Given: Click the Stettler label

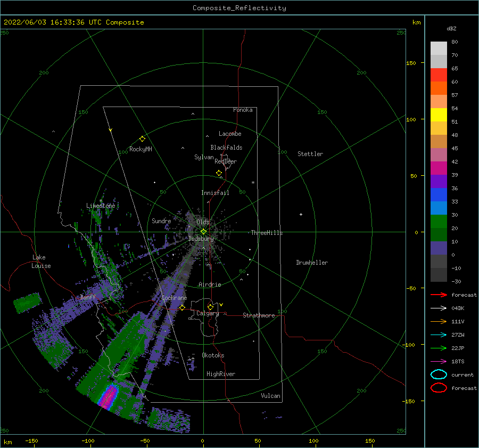Looking at the screenshot, I should point(310,154).
